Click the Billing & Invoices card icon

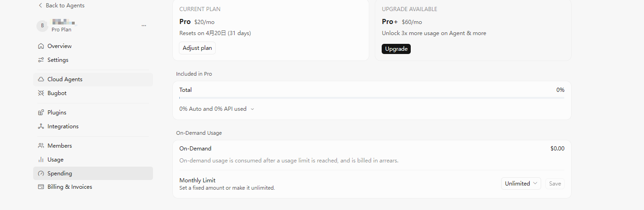(41, 187)
